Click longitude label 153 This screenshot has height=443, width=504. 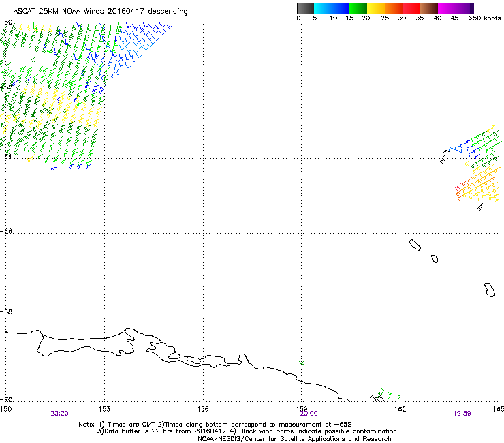pyautogui.click(x=104, y=409)
